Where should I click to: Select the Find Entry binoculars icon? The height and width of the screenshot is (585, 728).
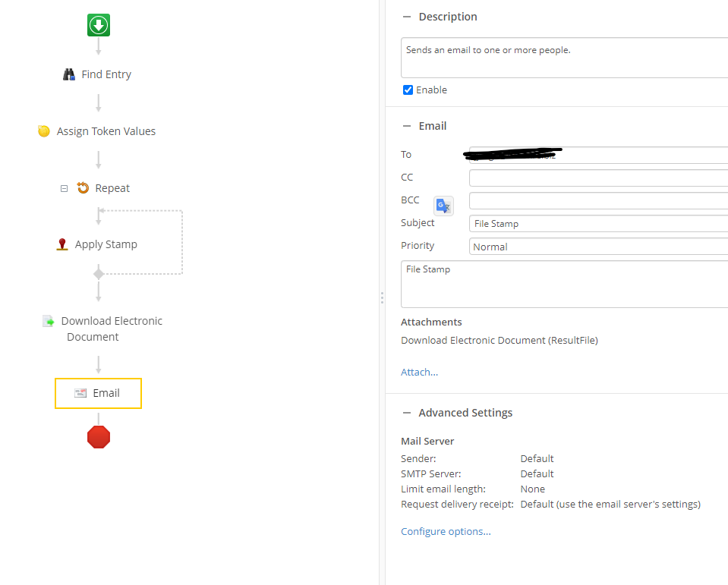(x=69, y=74)
